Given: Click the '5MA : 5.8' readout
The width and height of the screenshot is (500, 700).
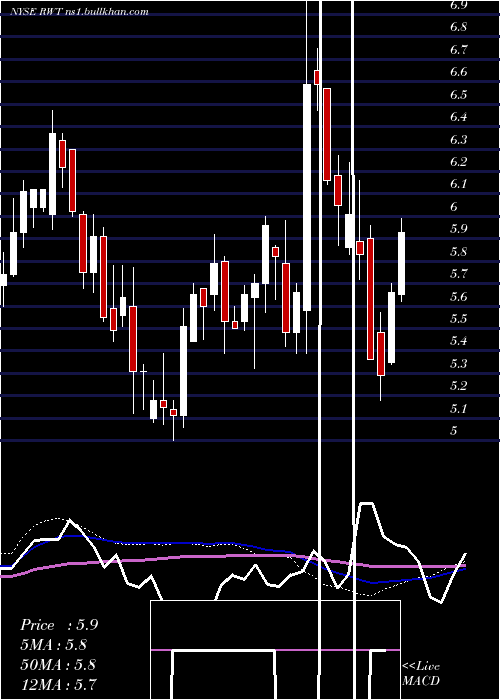Looking at the screenshot, I should click(54, 645).
